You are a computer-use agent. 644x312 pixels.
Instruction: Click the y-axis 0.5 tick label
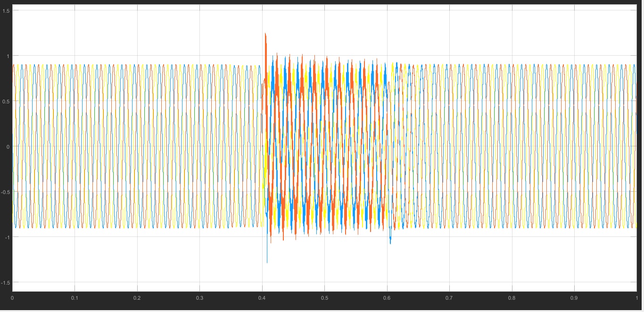(6, 101)
